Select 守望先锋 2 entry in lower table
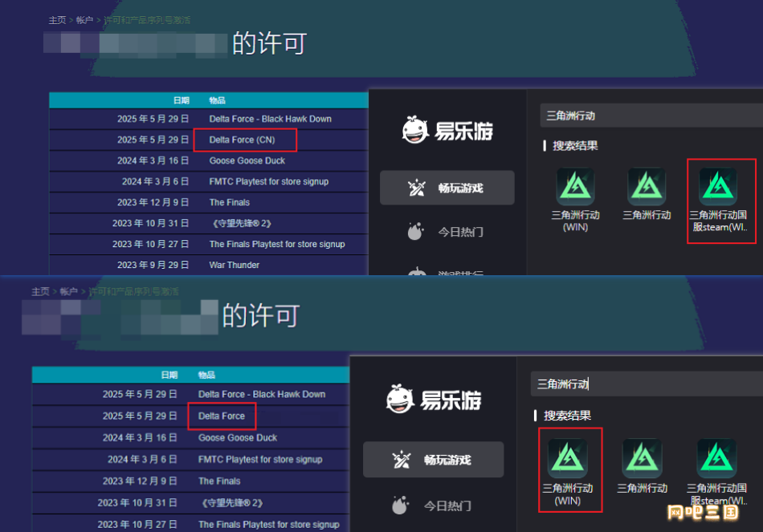 231,503
